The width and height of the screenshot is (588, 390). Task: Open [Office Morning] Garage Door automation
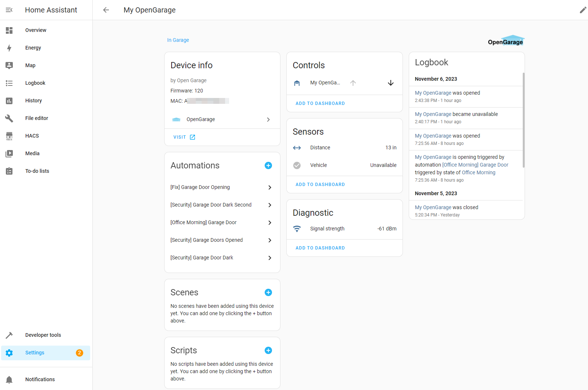pos(222,222)
